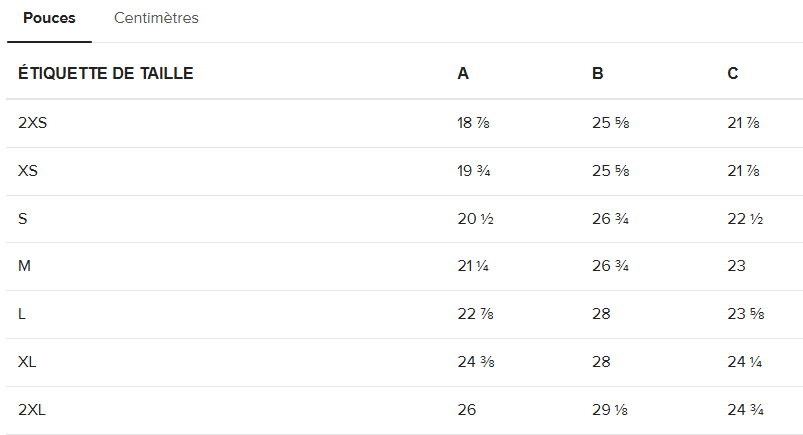Switch to the Centimètres tab
Screen dimensions: 803x435
tap(156, 18)
